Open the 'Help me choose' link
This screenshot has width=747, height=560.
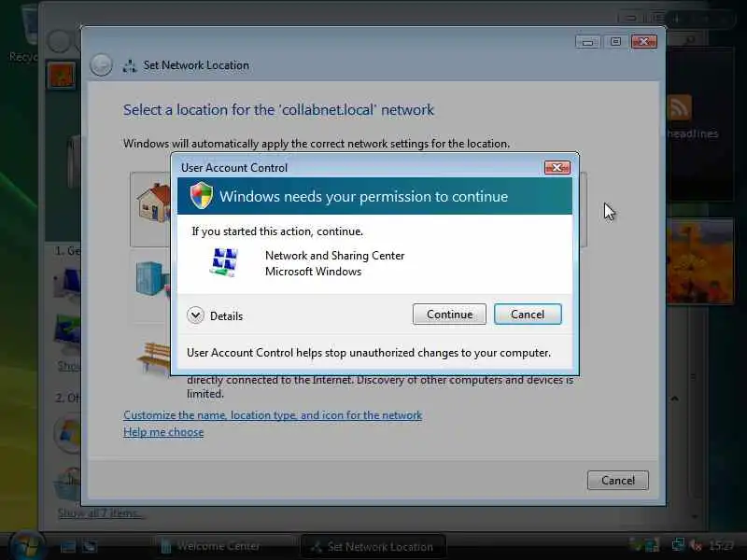point(163,432)
